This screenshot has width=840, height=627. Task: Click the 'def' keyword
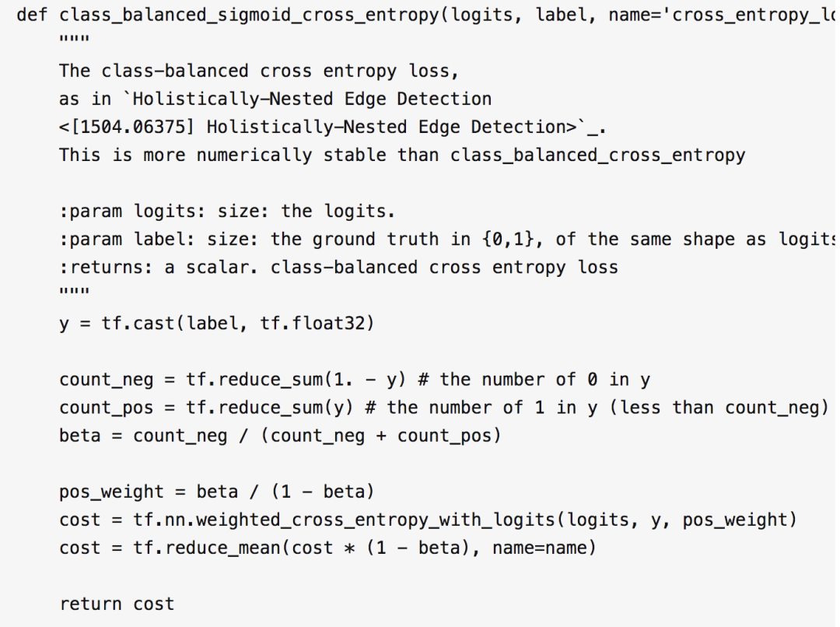[32, 15]
